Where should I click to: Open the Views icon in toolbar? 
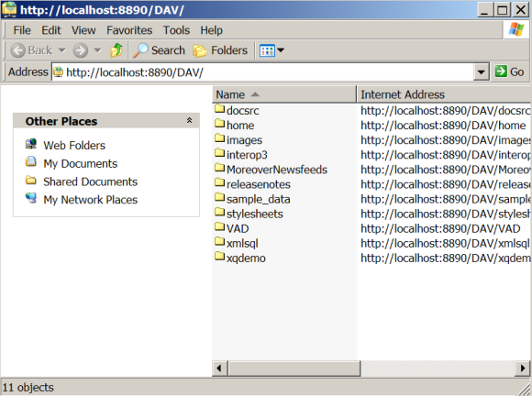click(267, 50)
